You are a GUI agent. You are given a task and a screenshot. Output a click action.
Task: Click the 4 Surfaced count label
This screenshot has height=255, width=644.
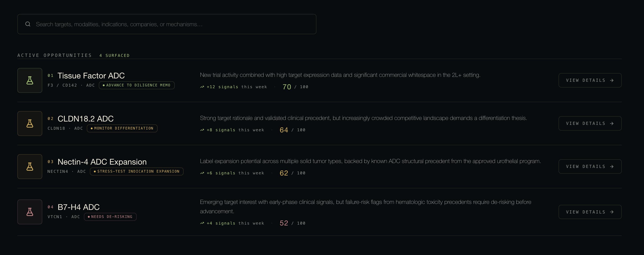115,55
